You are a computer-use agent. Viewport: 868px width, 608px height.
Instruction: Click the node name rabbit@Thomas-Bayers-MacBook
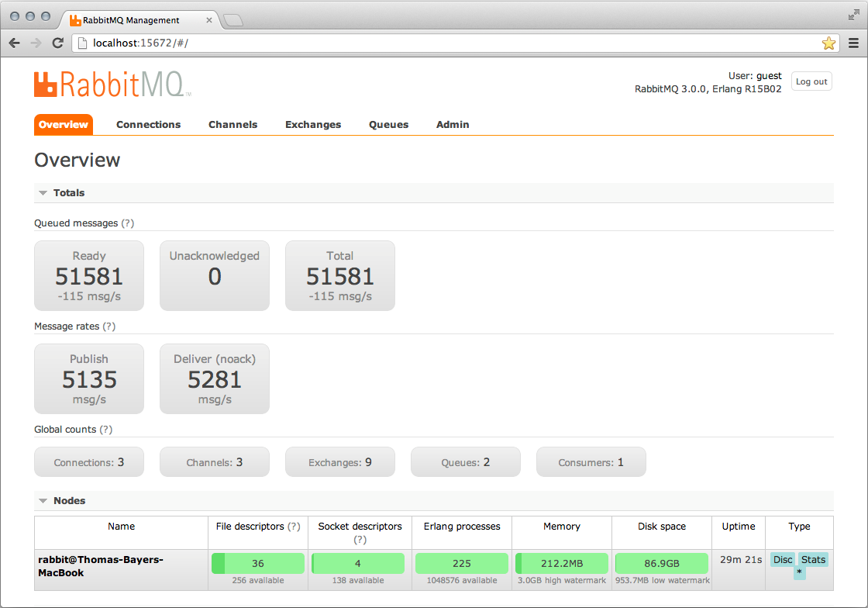(101, 566)
